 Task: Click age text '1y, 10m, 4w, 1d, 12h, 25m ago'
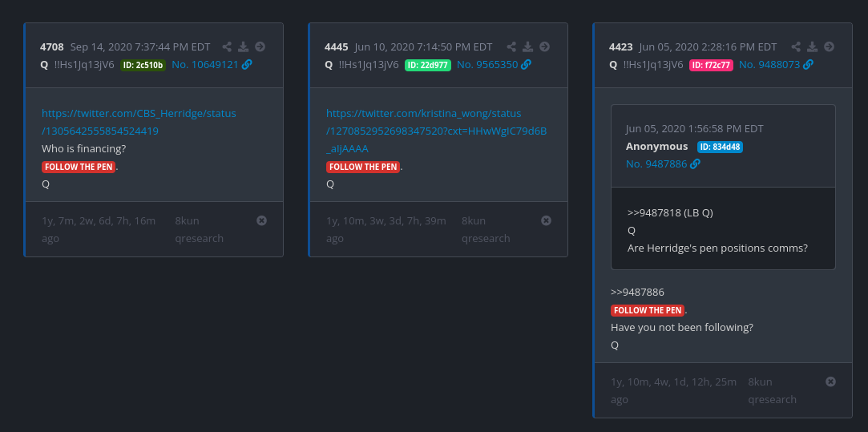click(674, 390)
